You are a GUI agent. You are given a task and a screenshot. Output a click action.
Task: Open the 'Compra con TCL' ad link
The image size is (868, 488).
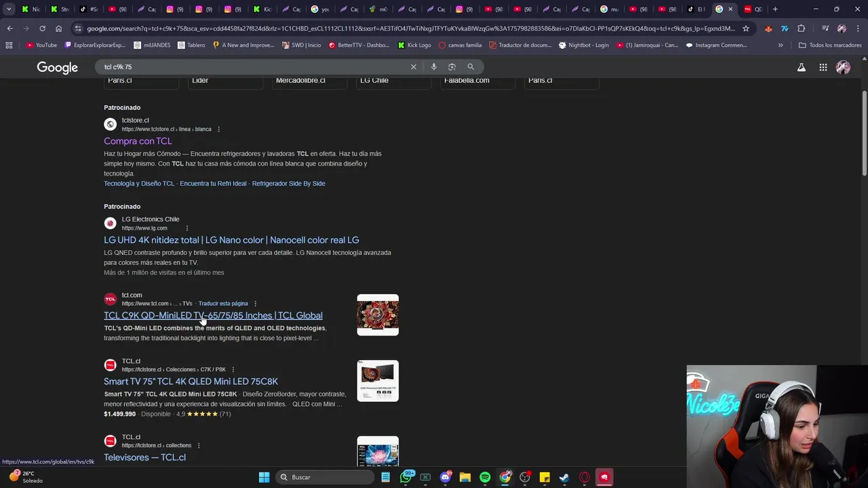138,141
